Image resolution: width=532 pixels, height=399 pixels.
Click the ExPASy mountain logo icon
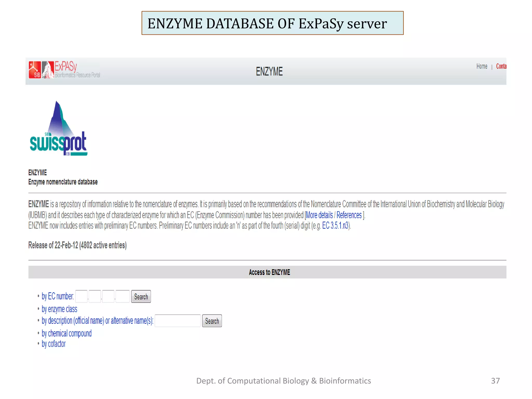[x=48, y=70]
